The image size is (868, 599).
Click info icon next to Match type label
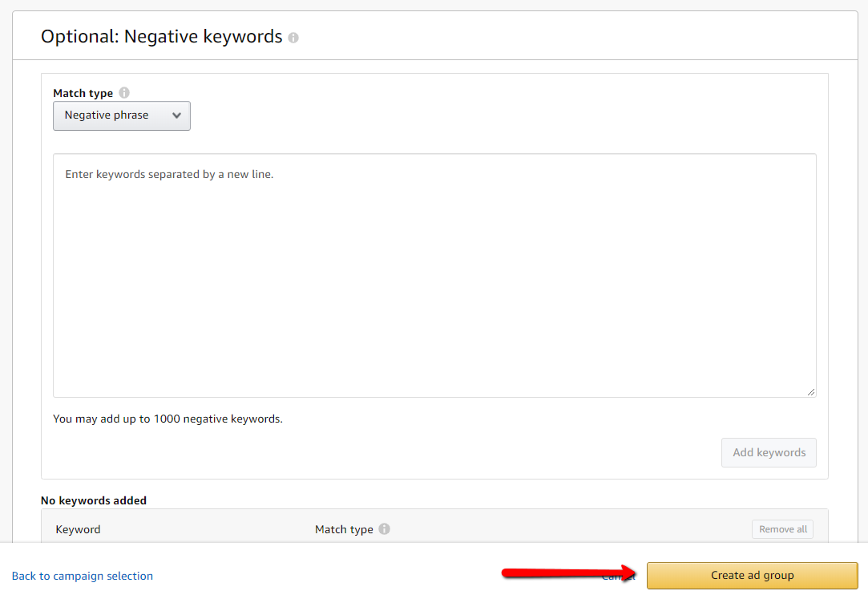click(x=124, y=93)
